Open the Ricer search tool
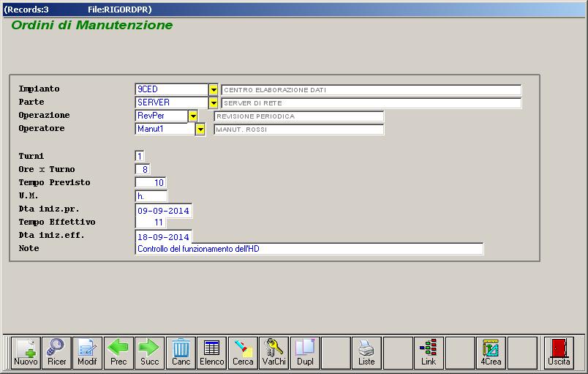This screenshot has height=374, width=588. click(x=56, y=353)
